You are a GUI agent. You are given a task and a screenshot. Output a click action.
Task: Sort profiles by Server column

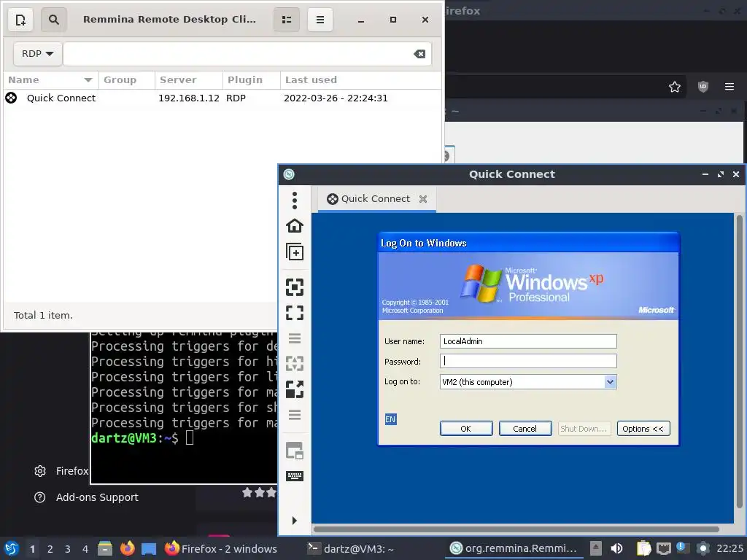pyautogui.click(x=189, y=80)
